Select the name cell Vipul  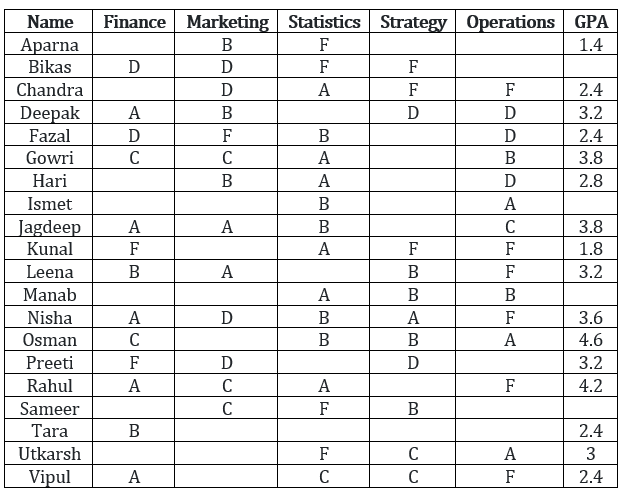[49, 476]
